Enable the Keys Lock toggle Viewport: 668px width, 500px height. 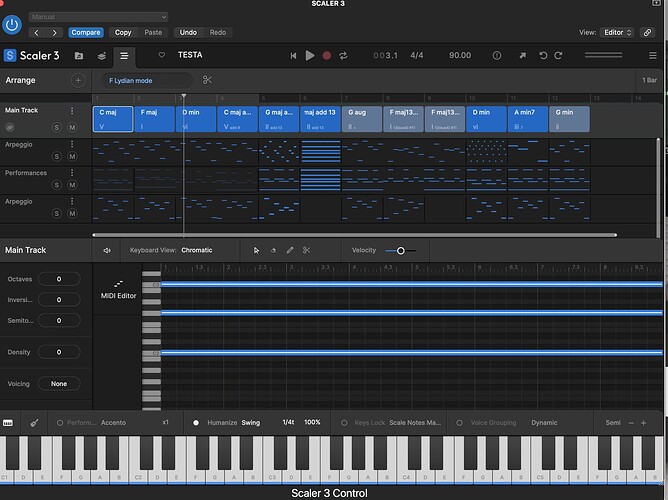pyautogui.click(x=344, y=423)
